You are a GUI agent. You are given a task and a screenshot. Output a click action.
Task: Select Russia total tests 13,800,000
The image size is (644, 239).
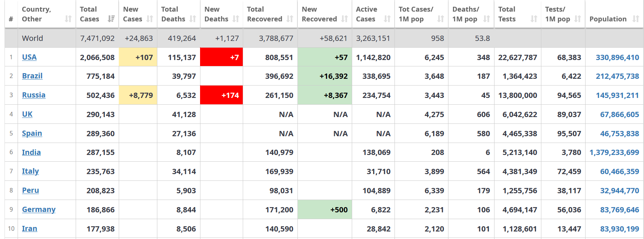518,95
